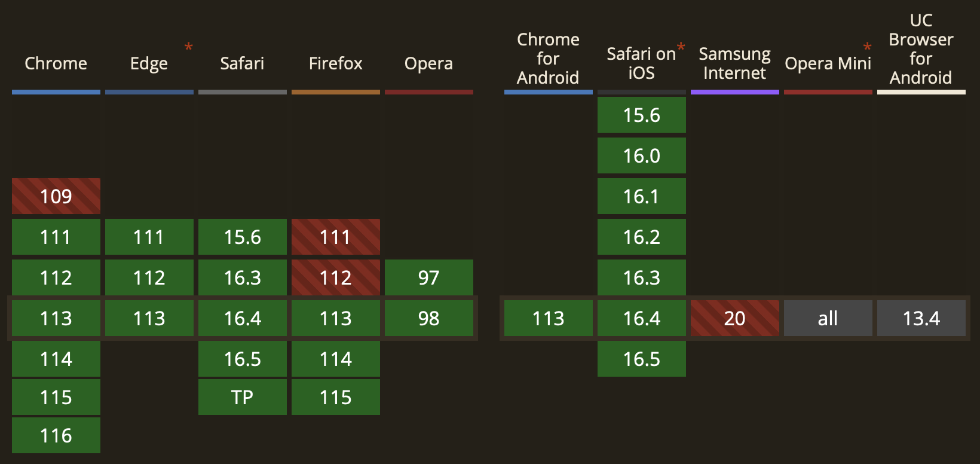Screen dimensions: 980x464
Task: Click the Safari on iOS 16.0 cell
Action: tap(642, 155)
